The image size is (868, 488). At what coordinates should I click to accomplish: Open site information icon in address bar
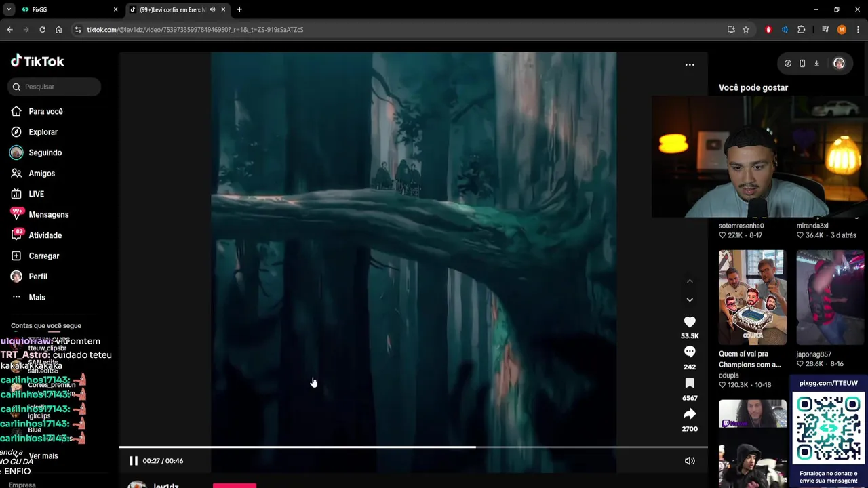click(x=78, y=30)
